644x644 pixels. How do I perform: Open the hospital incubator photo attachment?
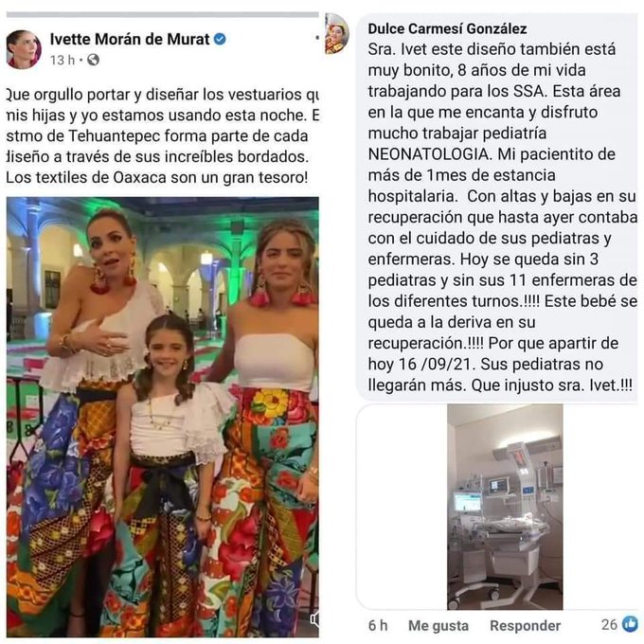pyautogui.click(x=505, y=507)
